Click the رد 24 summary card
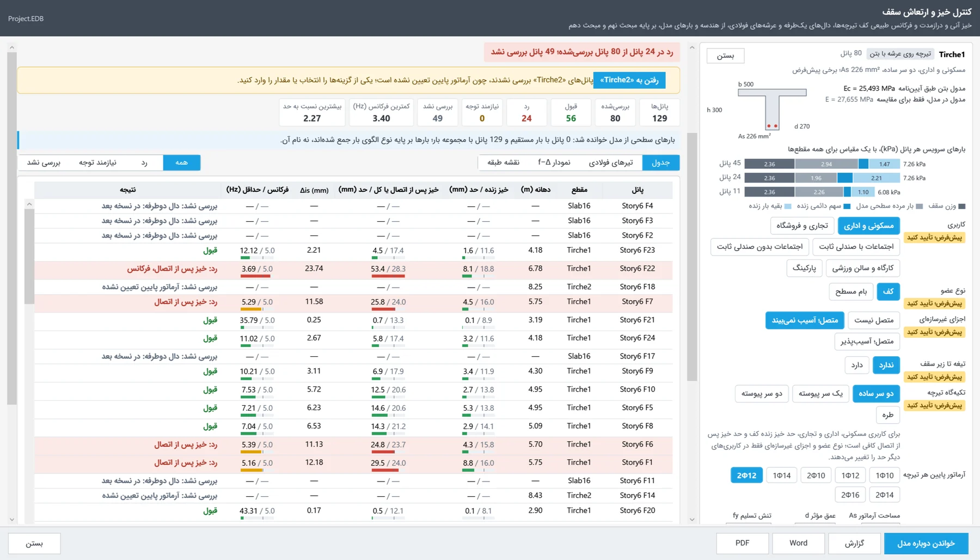980x560 pixels. click(526, 112)
